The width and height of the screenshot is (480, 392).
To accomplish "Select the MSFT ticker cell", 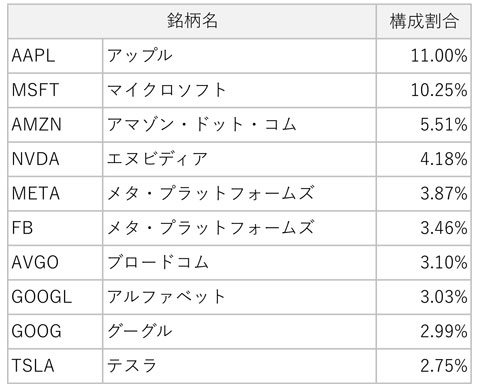I will (55, 90).
